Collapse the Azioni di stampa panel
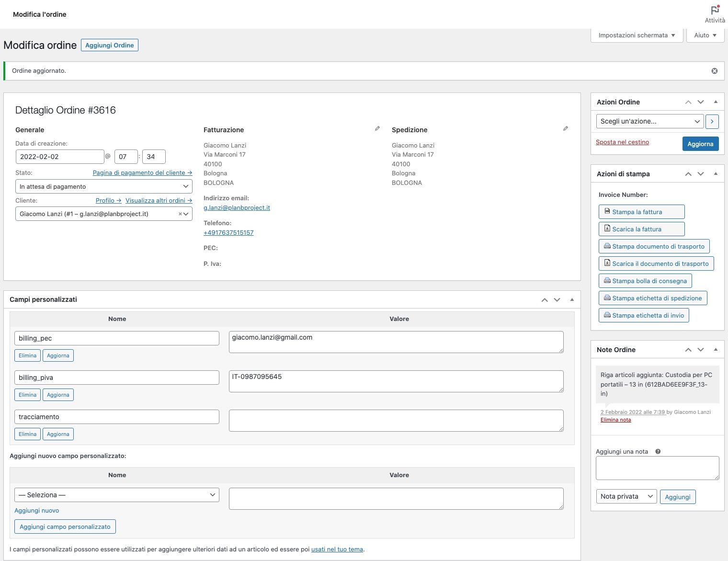This screenshot has width=728, height=561. tap(716, 174)
